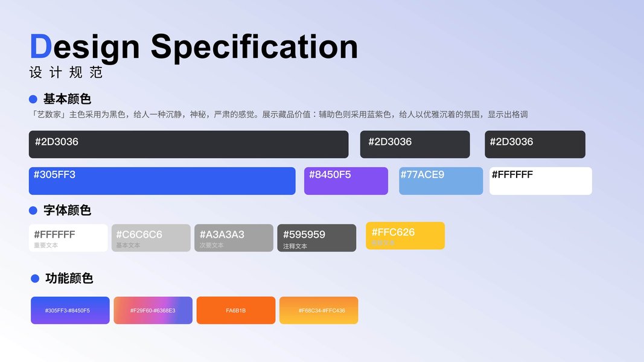The image size is (644, 362).
Task: Pick the light blue #77ACE9 swatch
Action: pos(441,181)
